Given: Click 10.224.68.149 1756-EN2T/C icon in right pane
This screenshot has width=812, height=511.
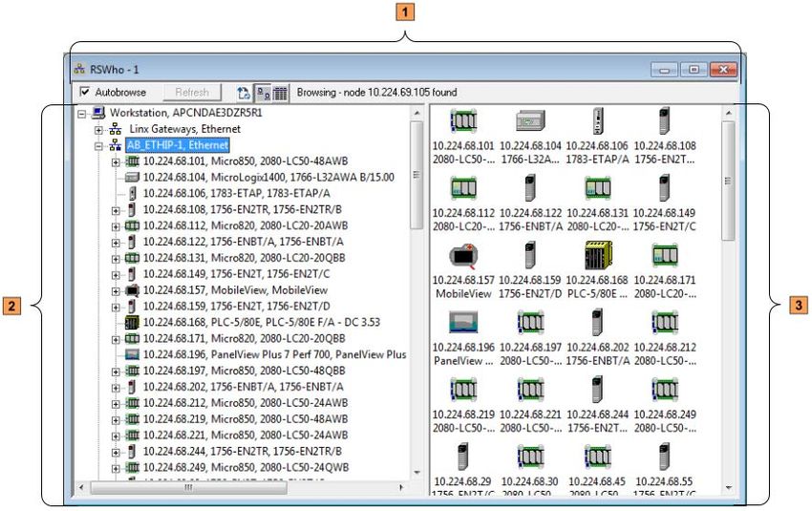Looking at the screenshot, I should coord(665,188).
